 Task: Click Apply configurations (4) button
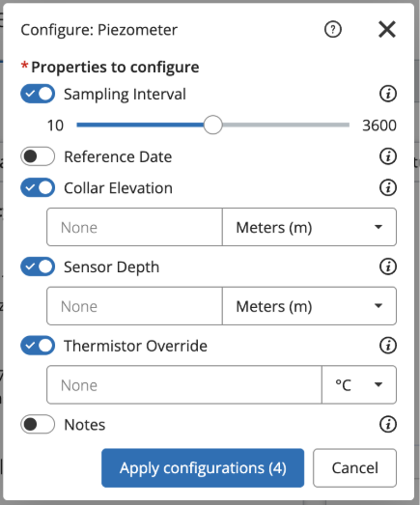point(203,468)
